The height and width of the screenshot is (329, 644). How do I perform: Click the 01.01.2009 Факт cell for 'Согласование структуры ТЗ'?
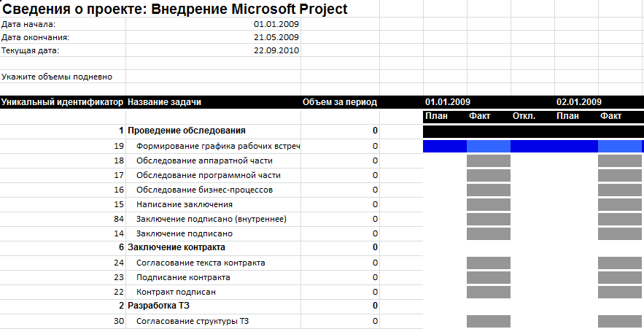pyautogui.click(x=489, y=321)
